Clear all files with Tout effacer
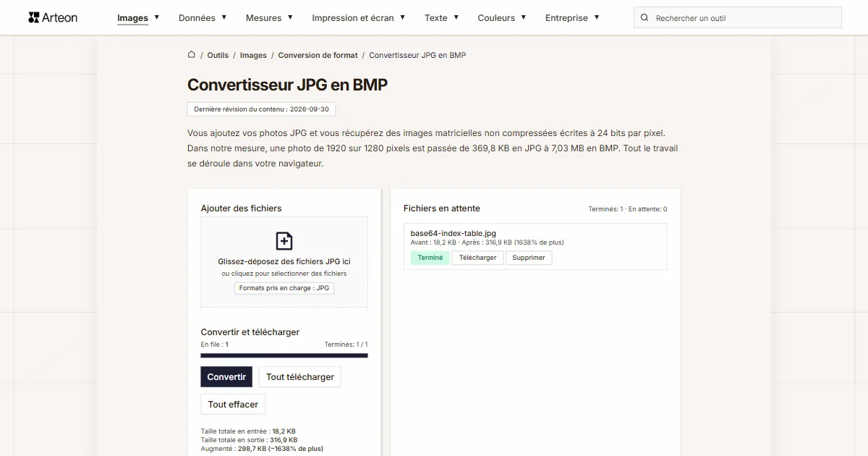The height and width of the screenshot is (456, 868). pyautogui.click(x=233, y=404)
